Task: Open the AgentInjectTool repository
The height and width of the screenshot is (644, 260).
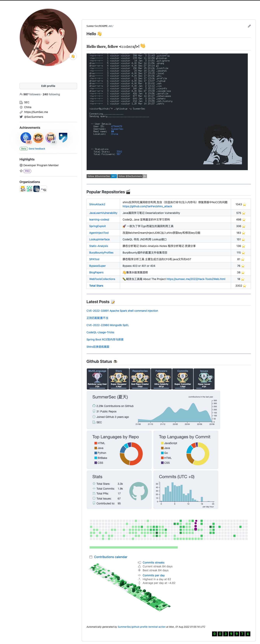Action: coord(99,233)
